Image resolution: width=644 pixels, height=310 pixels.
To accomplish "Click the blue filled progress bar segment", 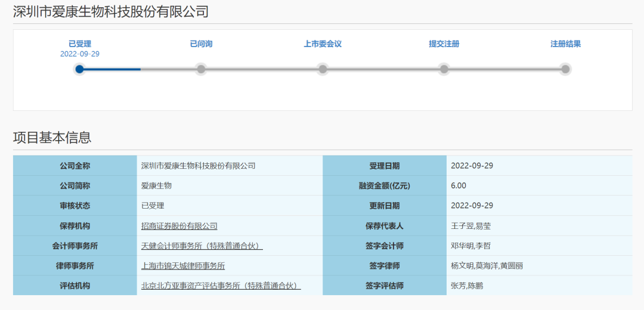I will point(112,69).
